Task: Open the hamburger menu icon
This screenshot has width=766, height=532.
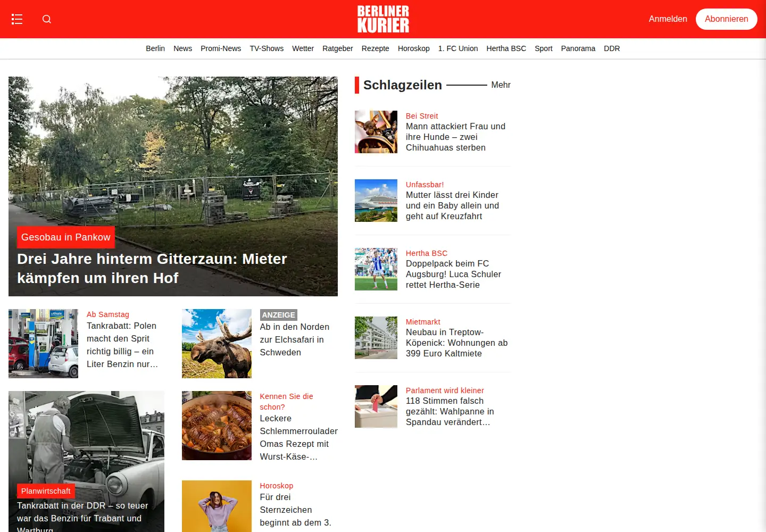Action: click(17, 19)
